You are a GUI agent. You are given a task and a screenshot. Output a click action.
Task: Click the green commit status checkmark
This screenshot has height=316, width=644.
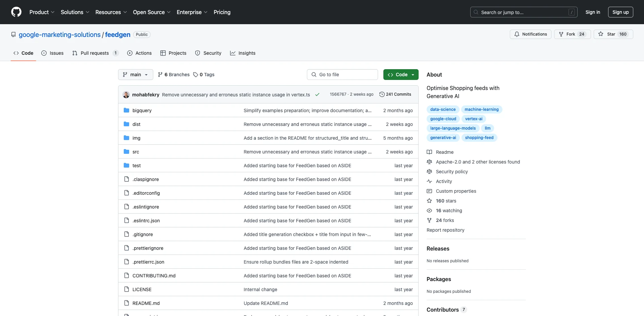coord(317,95)
